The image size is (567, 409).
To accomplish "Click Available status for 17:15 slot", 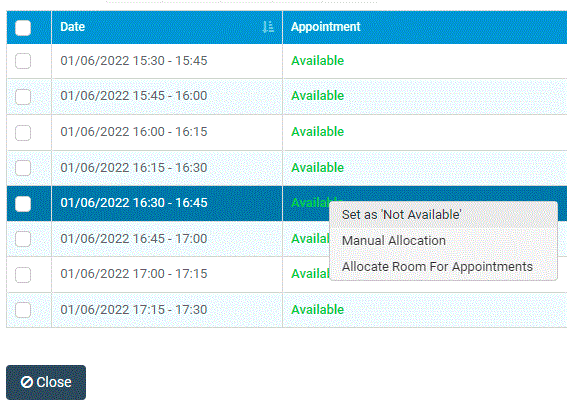I will tap(317, 310).
